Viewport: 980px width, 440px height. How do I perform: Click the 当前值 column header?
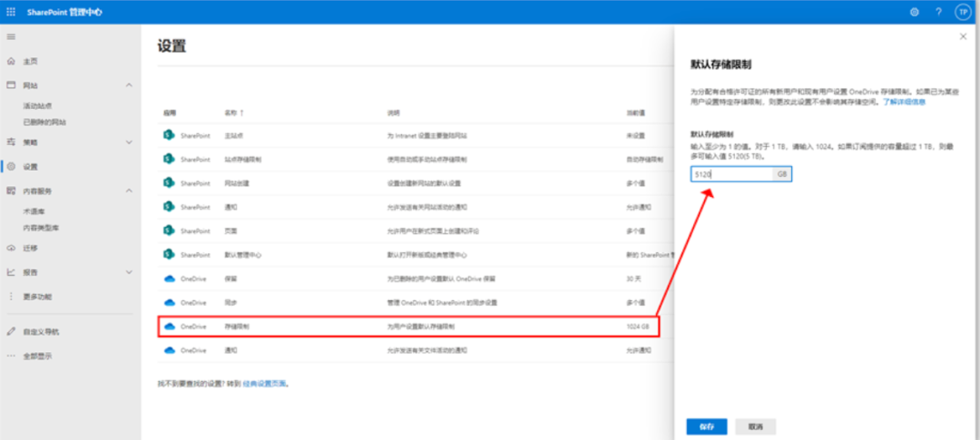click(635, 113)
